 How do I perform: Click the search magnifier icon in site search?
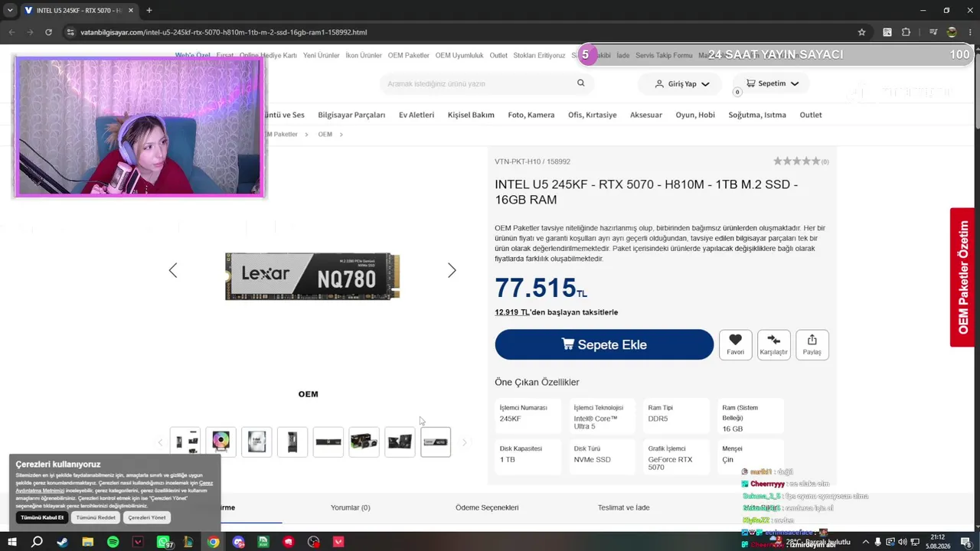pyautogui.click(x=580, y=83)
